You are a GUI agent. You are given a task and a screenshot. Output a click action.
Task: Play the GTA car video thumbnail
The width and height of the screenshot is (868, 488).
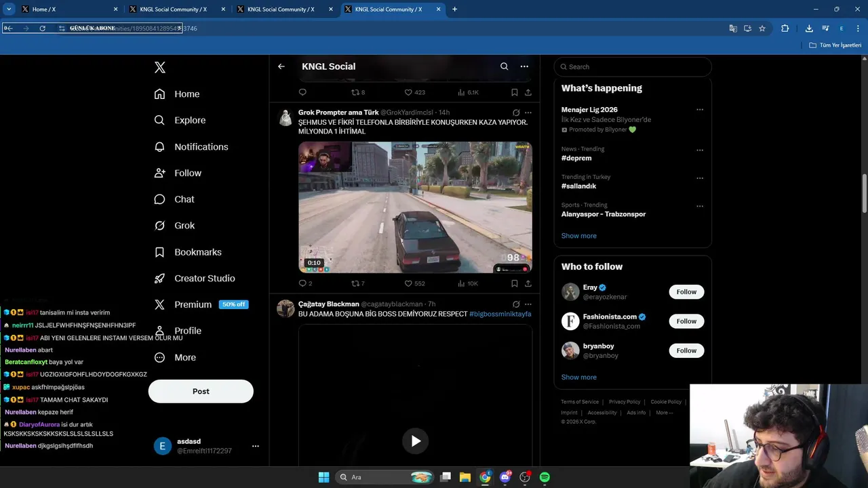(x=415, y=207)
